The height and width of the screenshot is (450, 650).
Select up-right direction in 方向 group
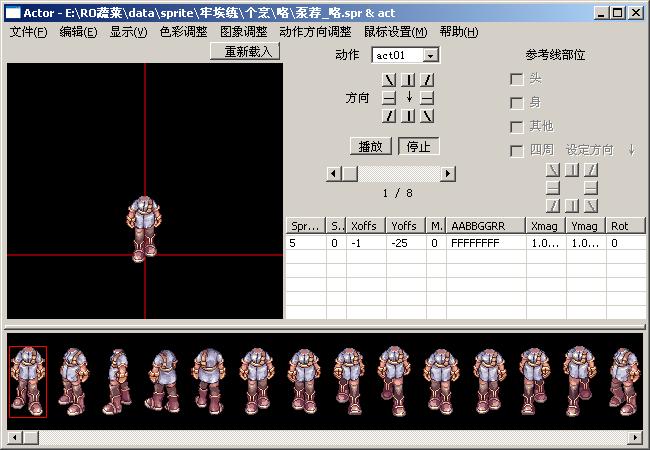(427, 80)
